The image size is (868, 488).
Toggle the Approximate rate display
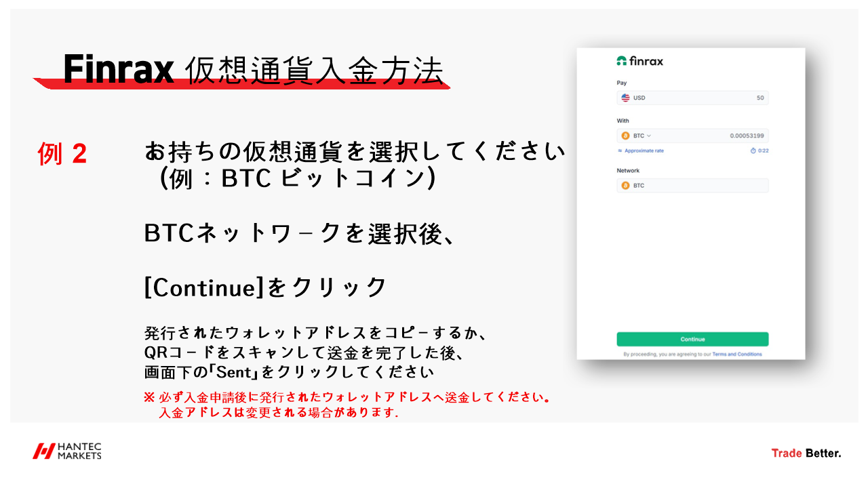point(644,150)
